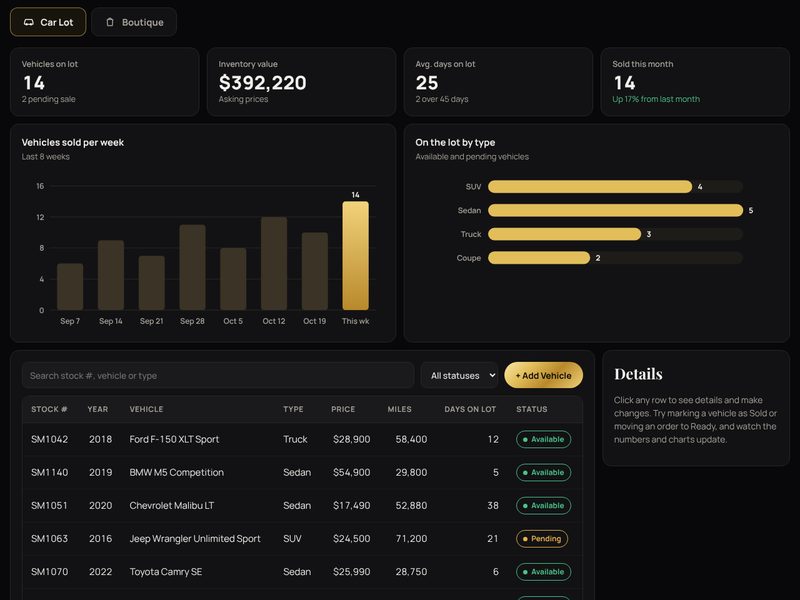This screenshot has height=600, width=800.
Task: Click the MILES column header
Action: click(399, 409)
